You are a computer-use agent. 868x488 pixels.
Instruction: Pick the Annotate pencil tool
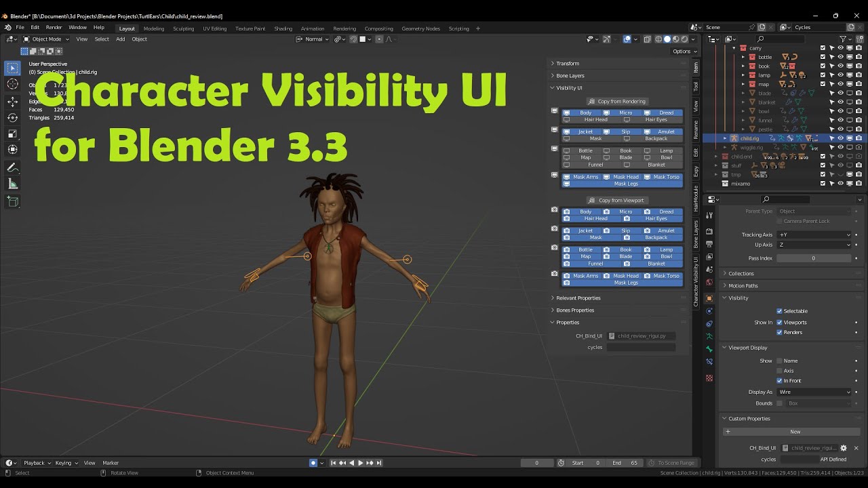tap(12, 167)
